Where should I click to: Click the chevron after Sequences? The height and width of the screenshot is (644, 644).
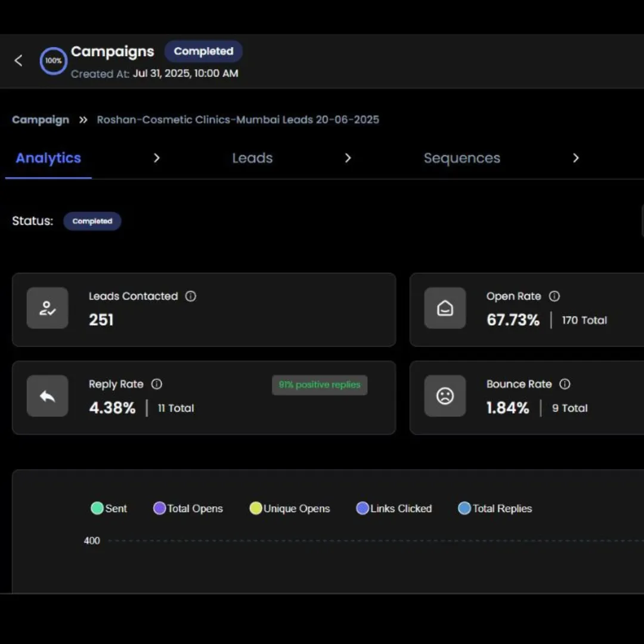[x=576, y=158]
